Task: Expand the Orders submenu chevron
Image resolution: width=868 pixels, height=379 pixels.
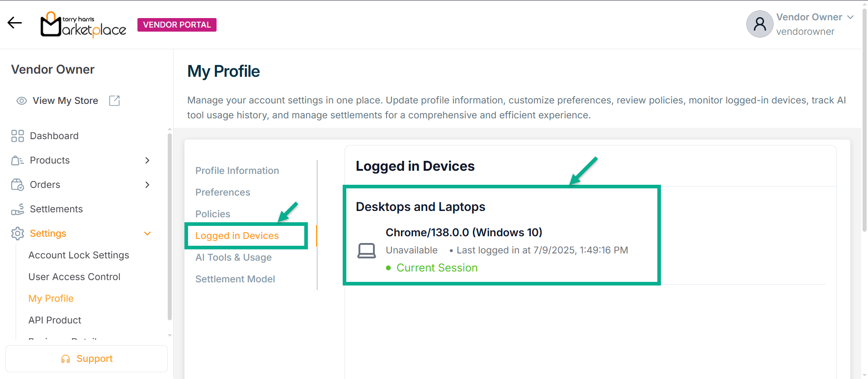Action: [x=147, y=185]
